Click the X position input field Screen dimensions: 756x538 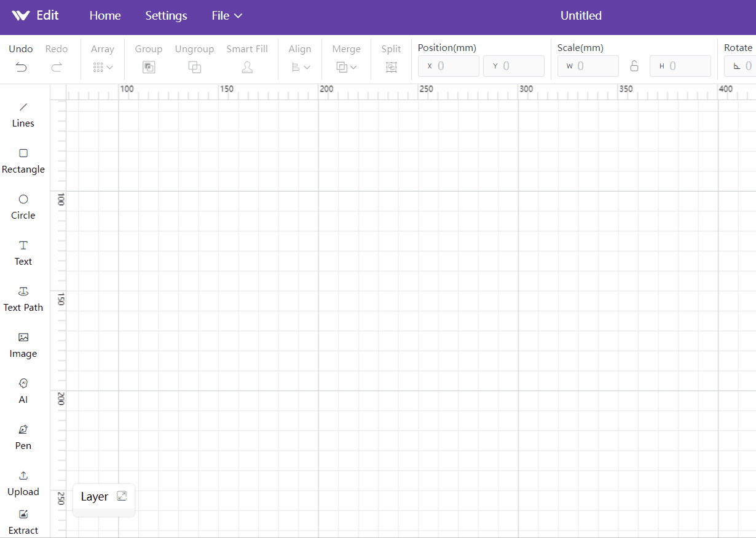coord(449,66)
